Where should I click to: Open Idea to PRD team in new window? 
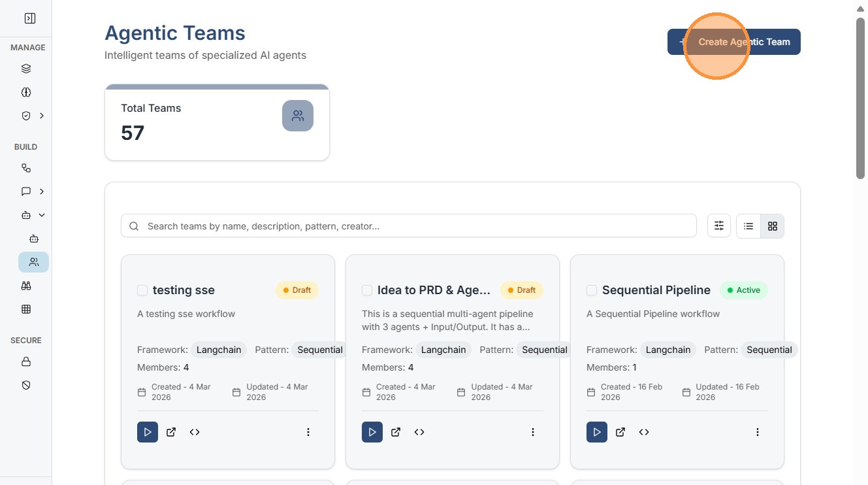point(396,432)
